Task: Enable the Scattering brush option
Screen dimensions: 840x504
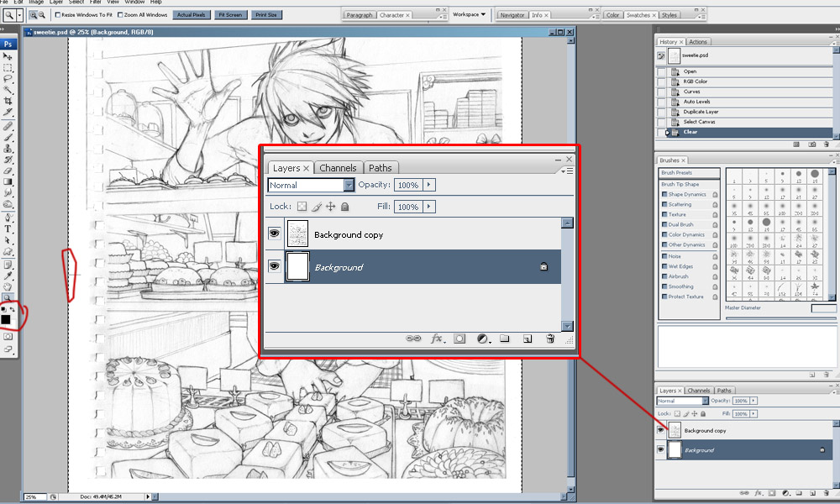Action: [664, 205]
